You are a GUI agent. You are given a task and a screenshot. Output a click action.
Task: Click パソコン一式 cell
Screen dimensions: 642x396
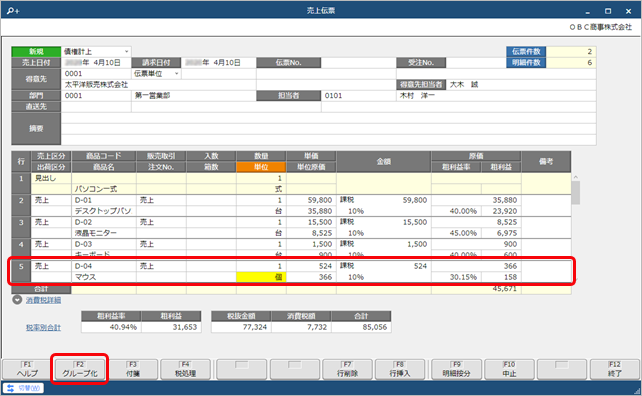pyautogui.click(x=104, y=189)
